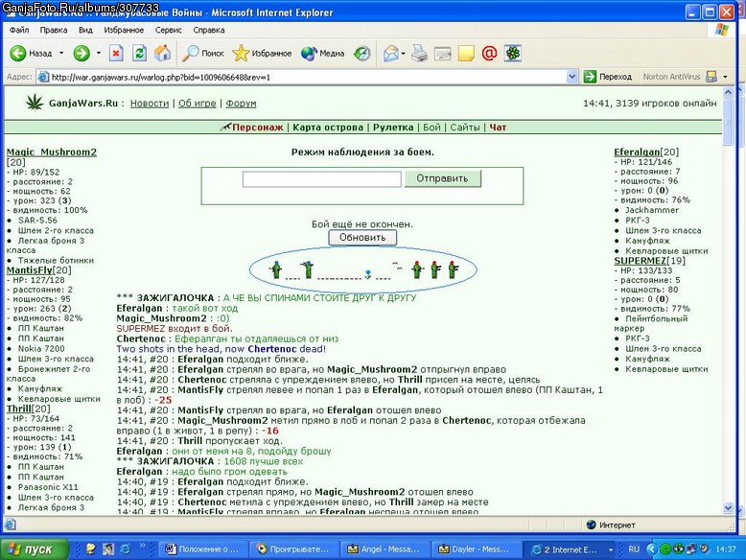Open Карта острова link
The image size is (746, 560).
tap(328, 127)
